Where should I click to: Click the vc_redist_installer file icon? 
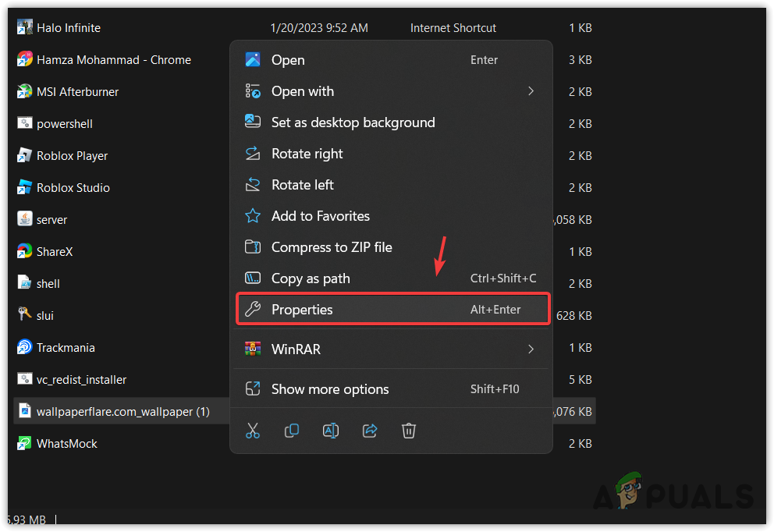tap(25, 379)
